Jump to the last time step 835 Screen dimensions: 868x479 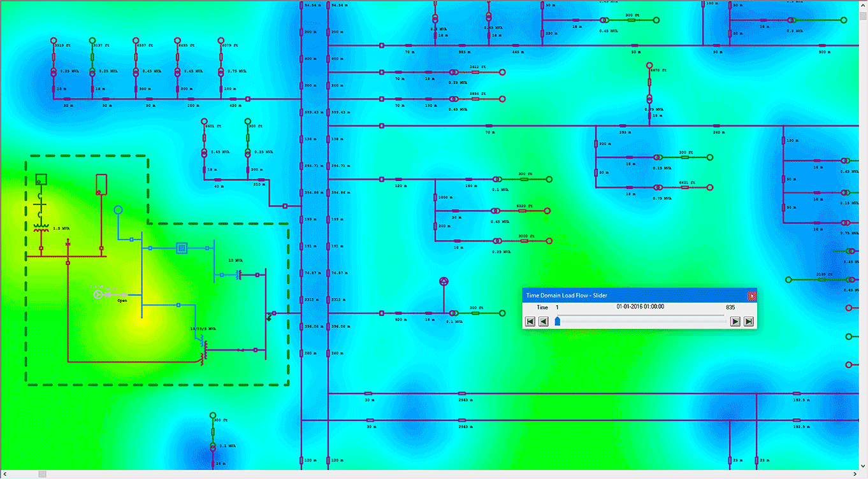coord(748,321)
